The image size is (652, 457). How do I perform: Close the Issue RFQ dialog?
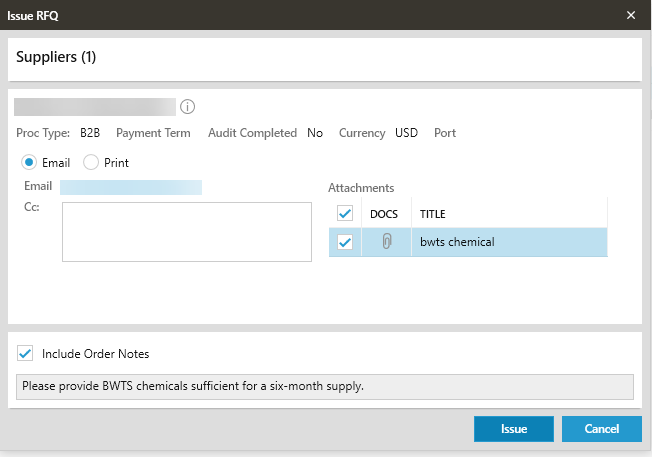click(x=631, y=15)
